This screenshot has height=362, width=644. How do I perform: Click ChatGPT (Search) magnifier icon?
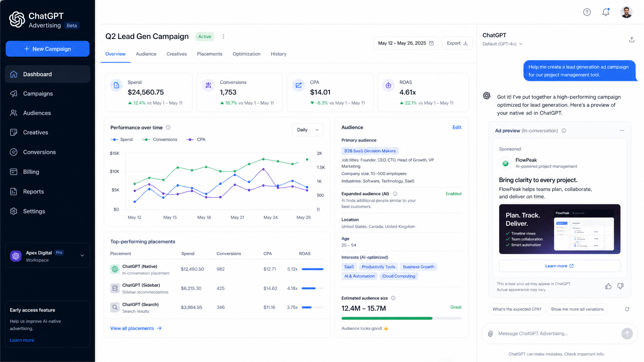pyautogui.click(x=115, y=307)
